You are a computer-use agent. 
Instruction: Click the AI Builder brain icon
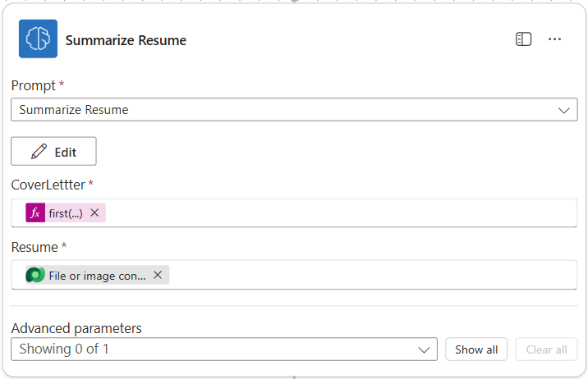(x=38, y=39)
